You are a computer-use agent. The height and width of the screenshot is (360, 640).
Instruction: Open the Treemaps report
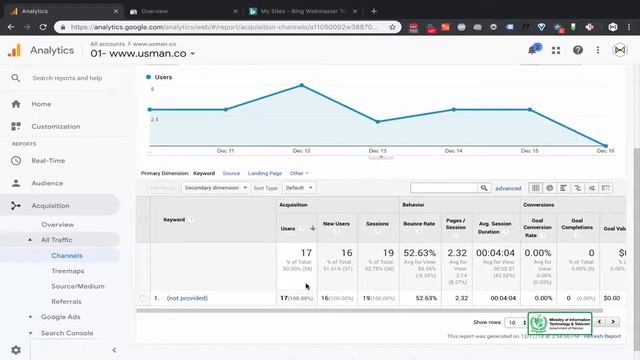[68, 271]
